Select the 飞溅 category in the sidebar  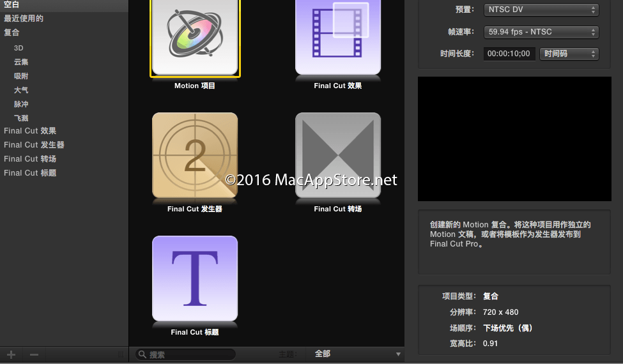click(x=21, y=118)
